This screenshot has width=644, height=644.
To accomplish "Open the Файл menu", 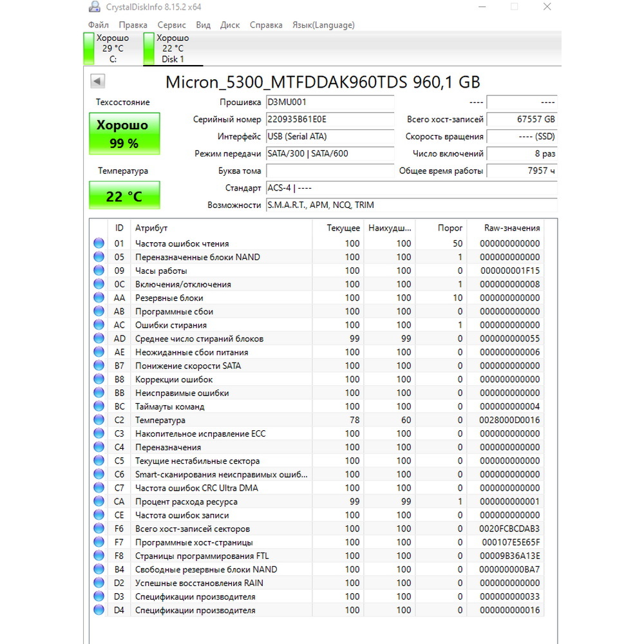I will pos(98,25).
